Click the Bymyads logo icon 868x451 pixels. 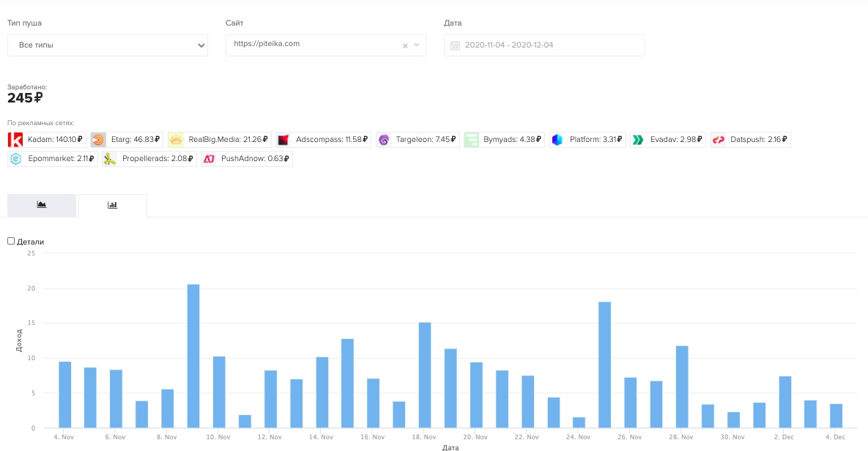coord(471,139)
